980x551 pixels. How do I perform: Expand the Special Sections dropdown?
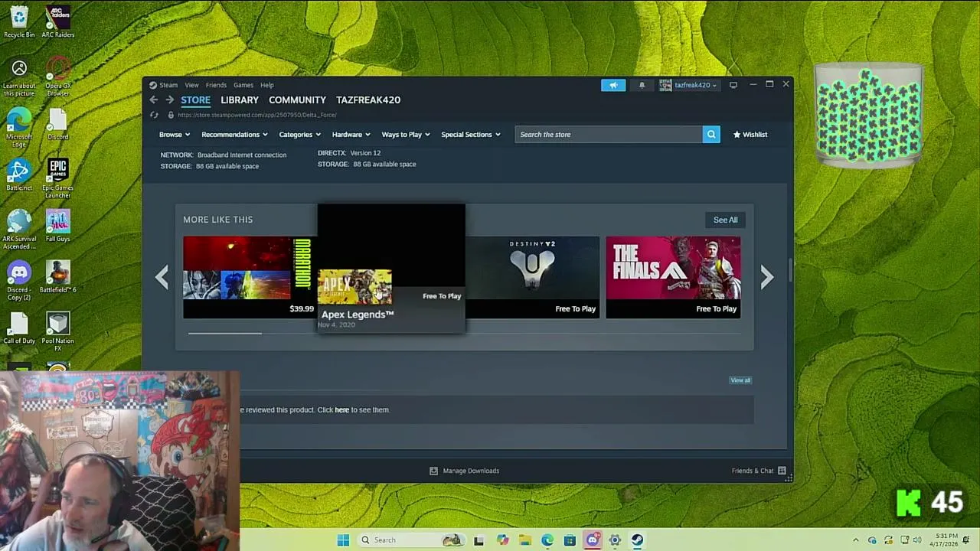pyautogui.click(x=471, y=135)
